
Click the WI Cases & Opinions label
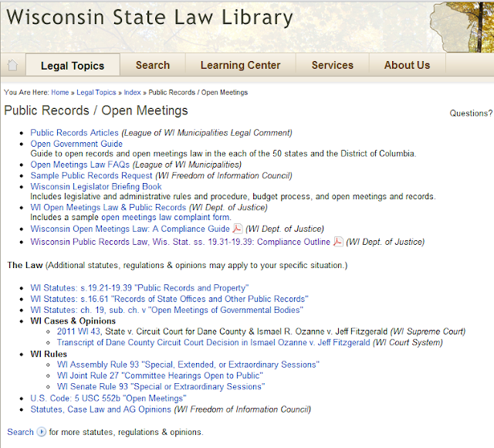click(x=73, y=321)
